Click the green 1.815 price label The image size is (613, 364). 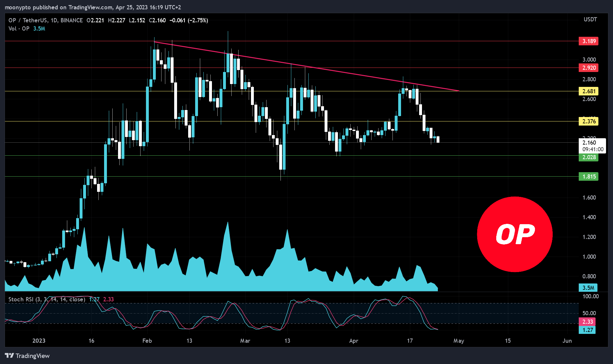tap(589, 177)
